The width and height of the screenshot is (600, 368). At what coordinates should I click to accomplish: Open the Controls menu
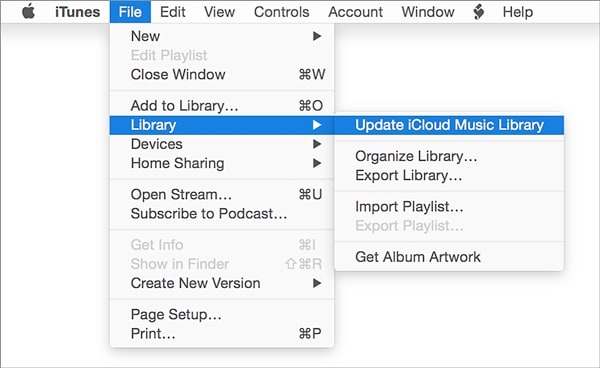(282, 12)
